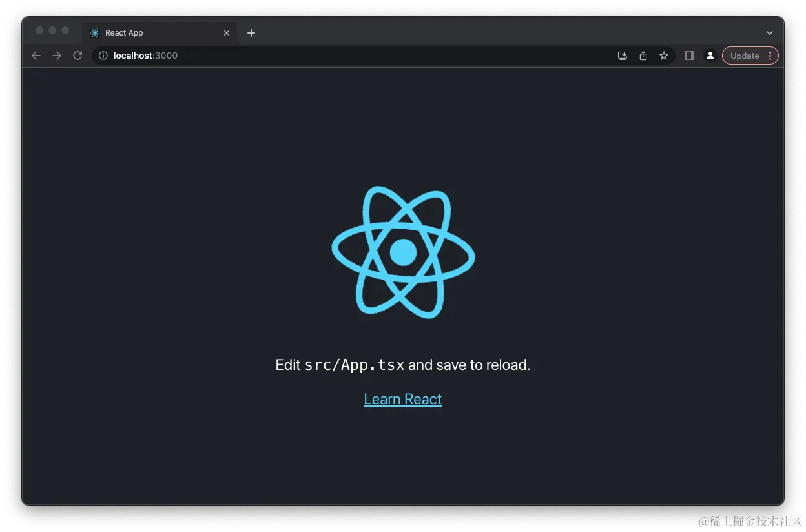Image resolution: width=806 pixels, height=532 pixels.
Task: Go back to the previous page
Action: pos(36,56)
